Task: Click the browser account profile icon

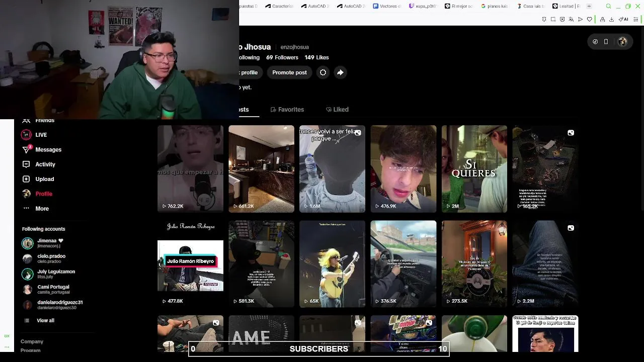Action: (x=602, y=19)
